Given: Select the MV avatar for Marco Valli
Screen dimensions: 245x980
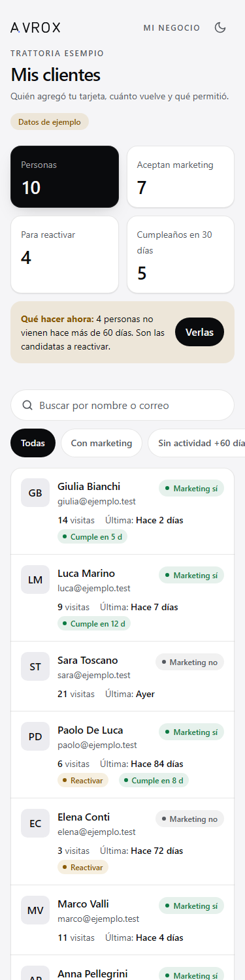Looking at the screenshot, I should (x=35, y=910).
